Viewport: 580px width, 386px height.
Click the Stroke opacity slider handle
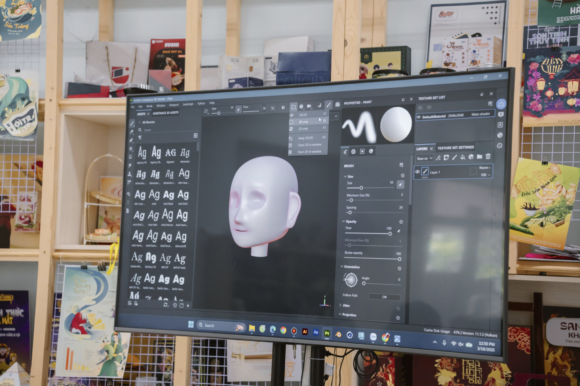pyautogui.click(x=399, y=259)
